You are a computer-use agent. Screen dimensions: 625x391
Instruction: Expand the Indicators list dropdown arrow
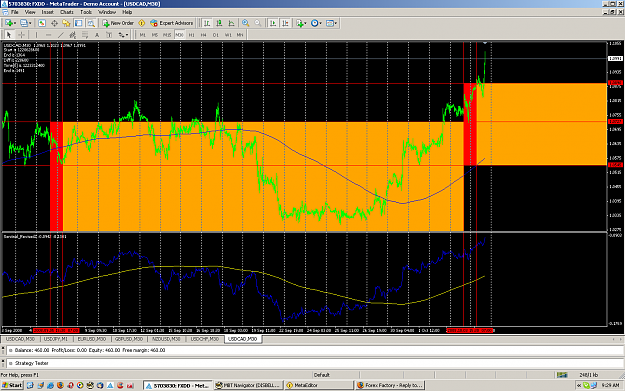[x=305, y=23]
